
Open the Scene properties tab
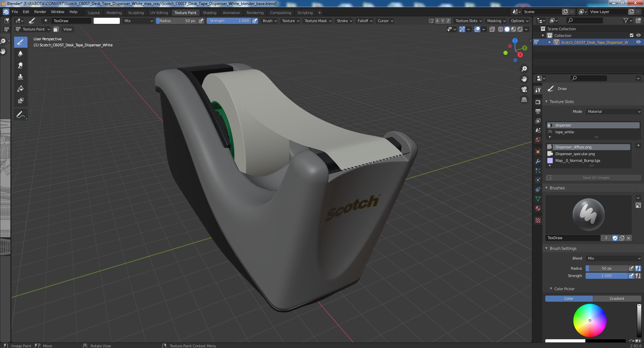(538, 130)
